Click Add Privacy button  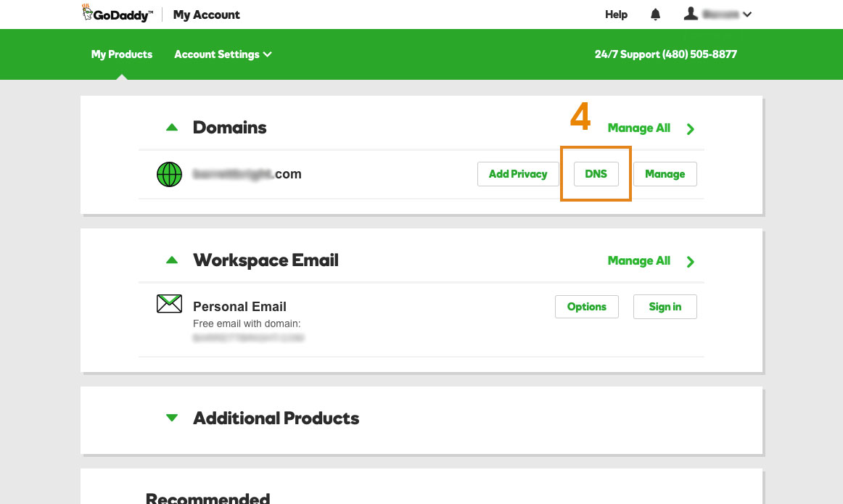(518, 174)
